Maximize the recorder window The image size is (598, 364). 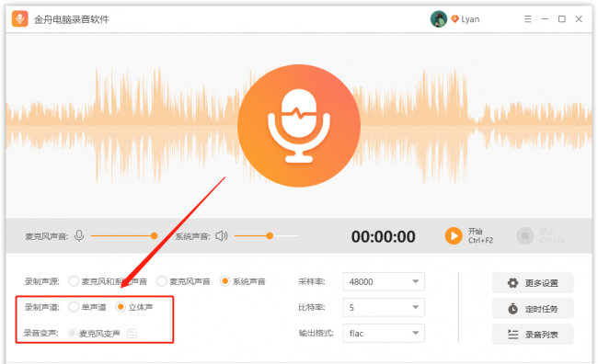(562, 18)
